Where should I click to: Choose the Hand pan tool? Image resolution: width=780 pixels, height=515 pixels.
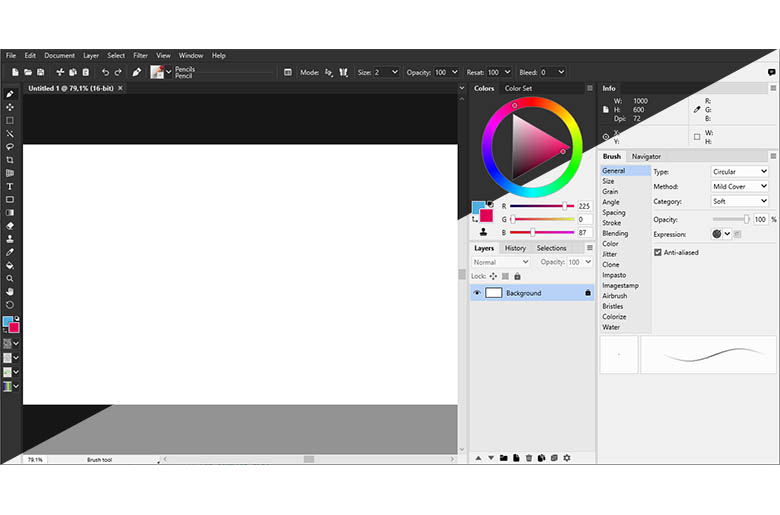[x=10, y=291]
